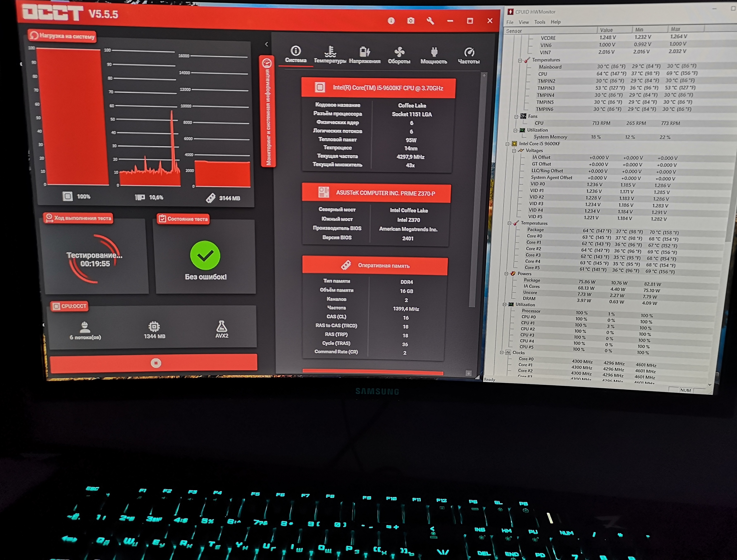Screen dimensions: 737x560
Task: Collapse the monitoring panel with chevron arrow
Action: (x=266, y=44)
